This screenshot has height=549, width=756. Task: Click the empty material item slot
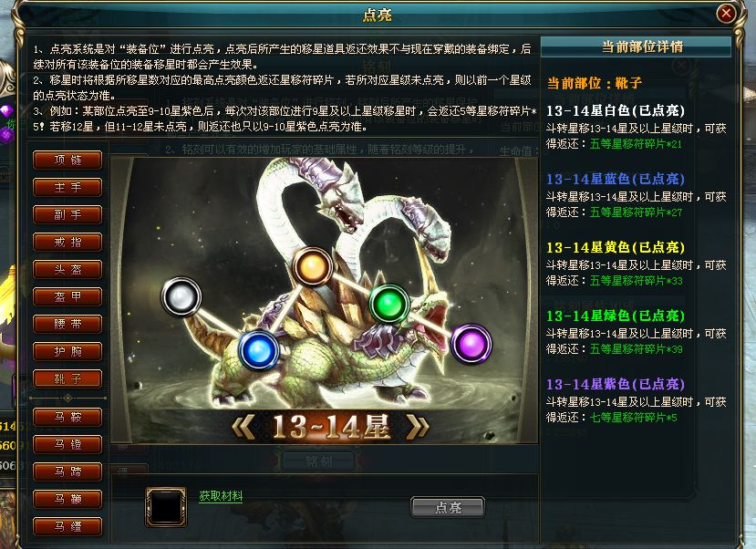point(166,506)
